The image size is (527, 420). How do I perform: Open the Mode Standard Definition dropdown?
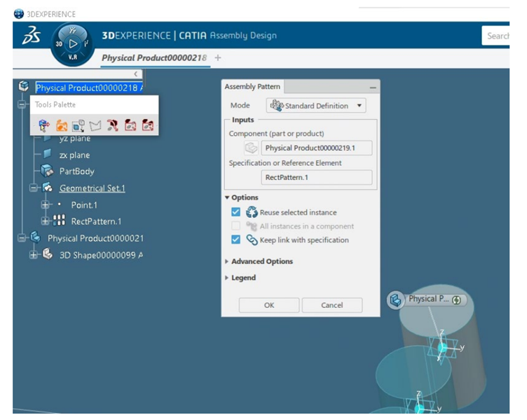pyautogui.click(x=317, y=106)
